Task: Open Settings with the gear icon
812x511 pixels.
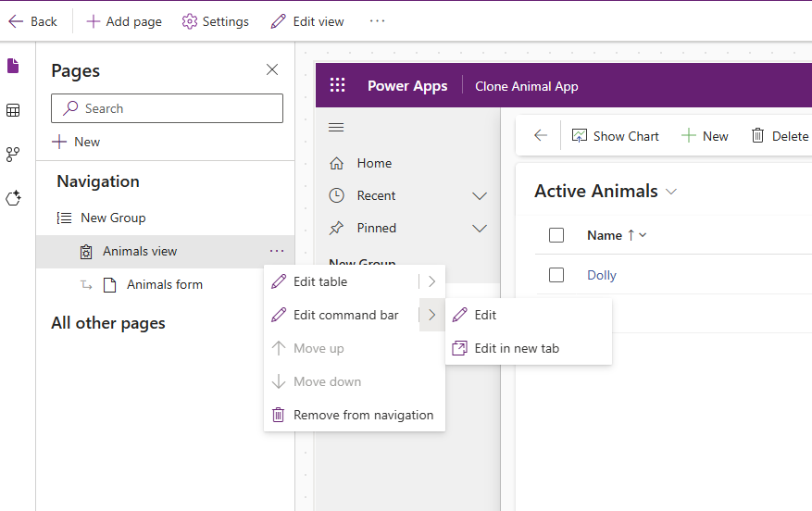Action: point(216,21)
